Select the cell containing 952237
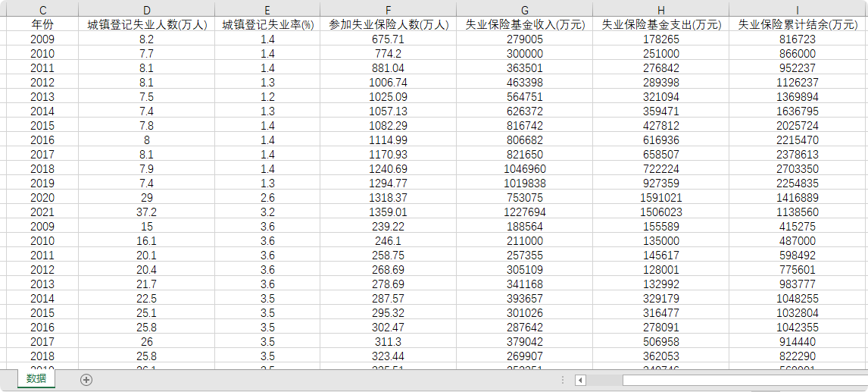868x392 pixels. coord(798,67)
